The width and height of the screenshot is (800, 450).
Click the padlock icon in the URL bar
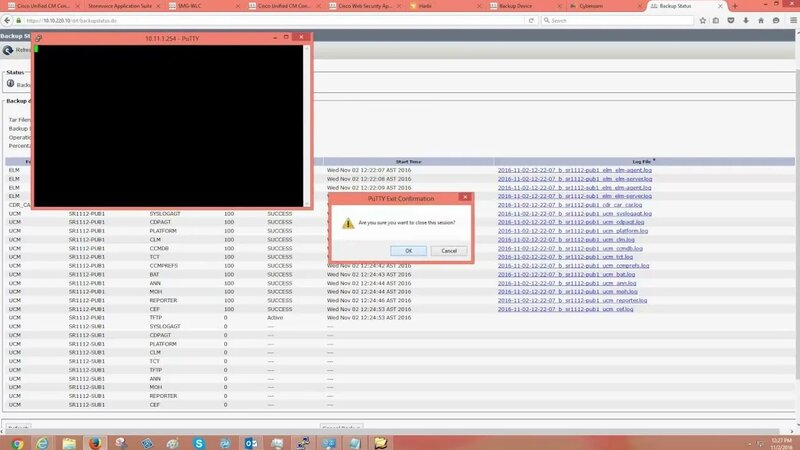point(19,20)
